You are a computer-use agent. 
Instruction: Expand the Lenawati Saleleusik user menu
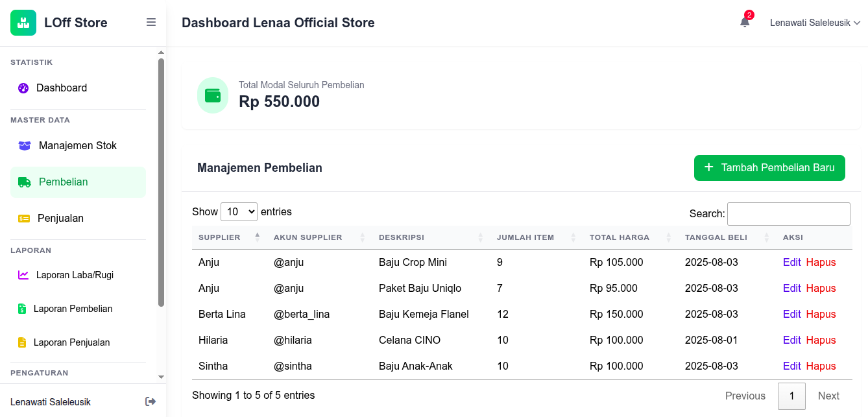coord(815,23)
